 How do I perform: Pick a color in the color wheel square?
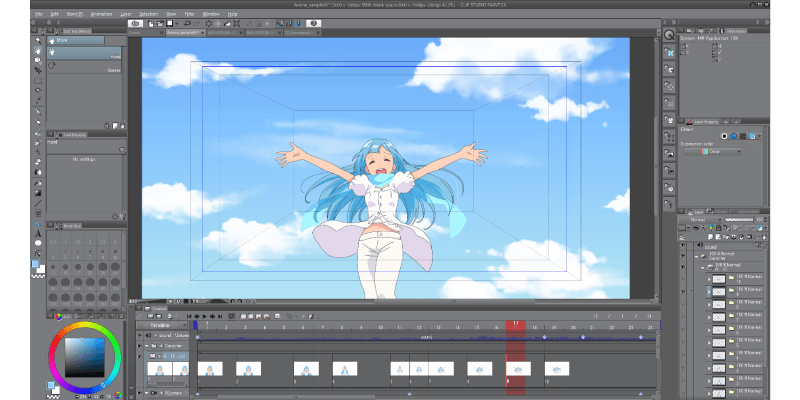pos(84,357)
